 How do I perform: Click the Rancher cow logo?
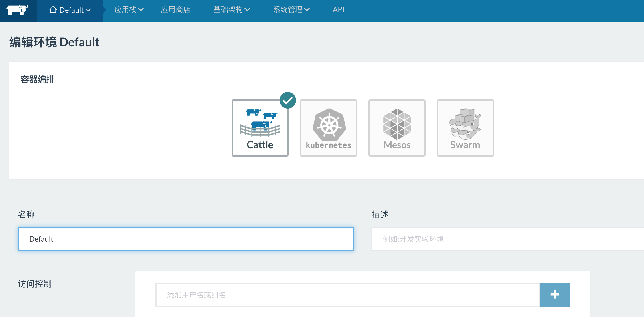(x=17, y=10)
